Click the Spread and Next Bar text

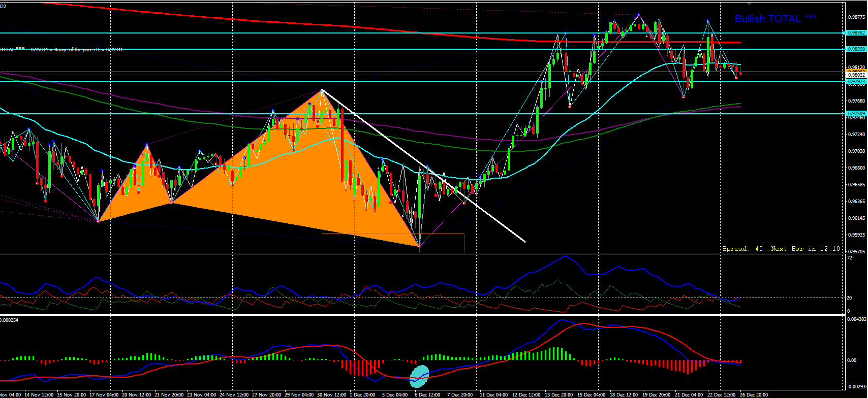[781, 249]
